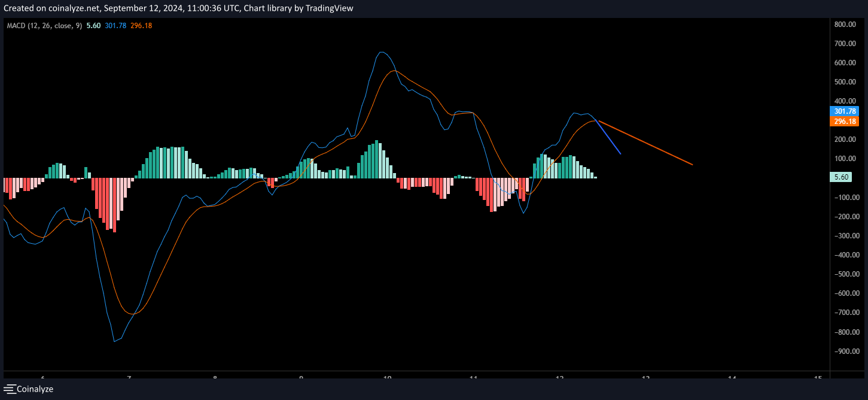Click the orange signal value 296.18 in legend
Viewport: 868px width, 400px height.
pyautogui.click(x=142, y=26)
